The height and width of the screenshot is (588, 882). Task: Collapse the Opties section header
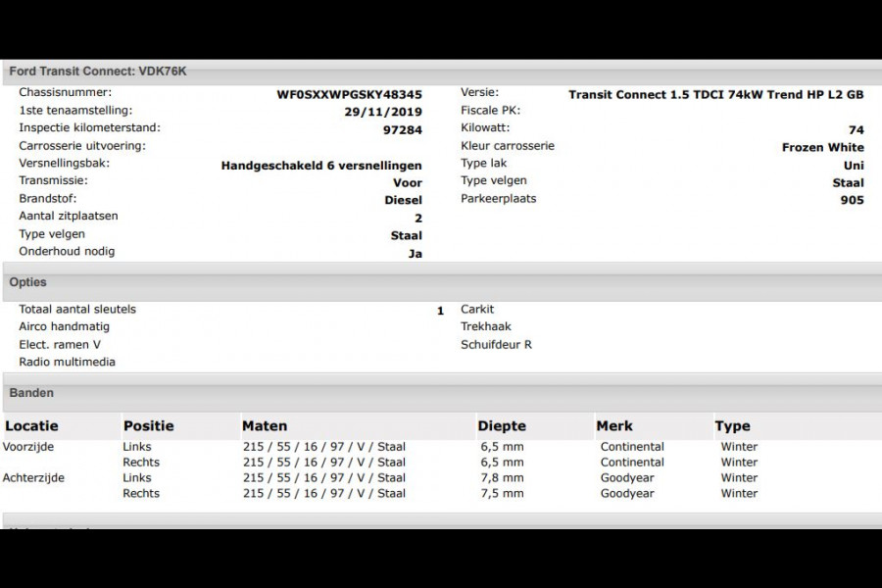point(28,282)
